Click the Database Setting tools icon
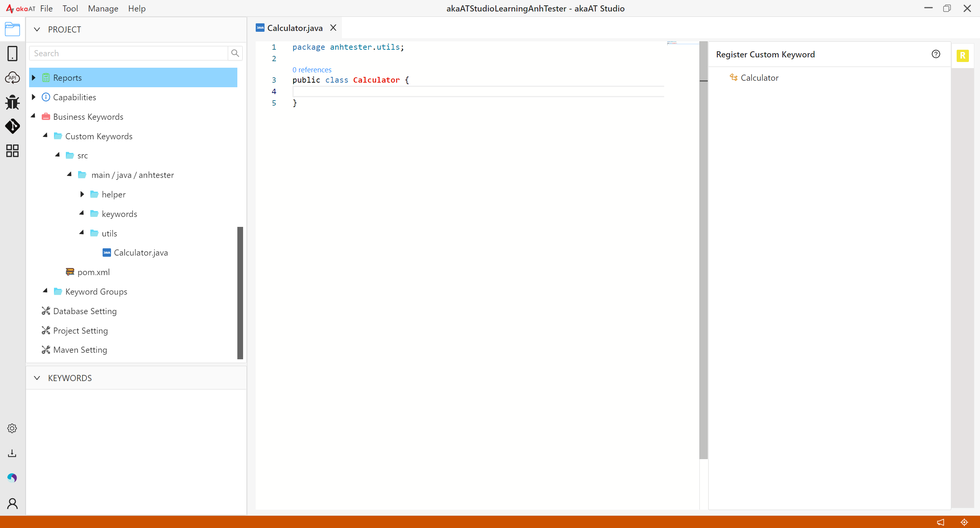Screen dimensions: 980x528 [46, 311]
